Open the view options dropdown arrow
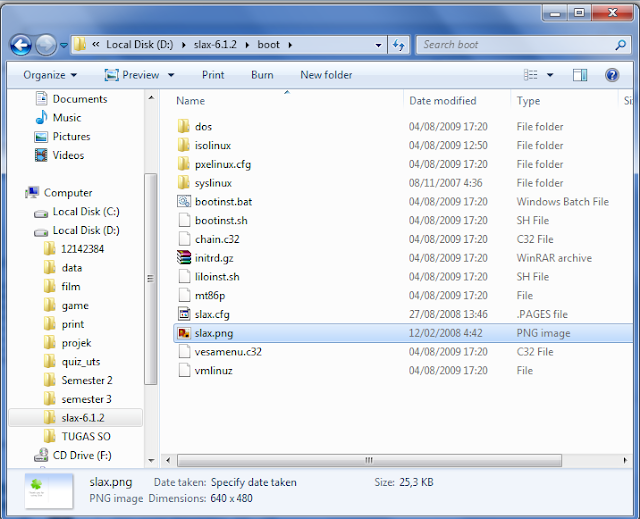Viewport: 640px width, 519px height. click(x=550, y=75)
